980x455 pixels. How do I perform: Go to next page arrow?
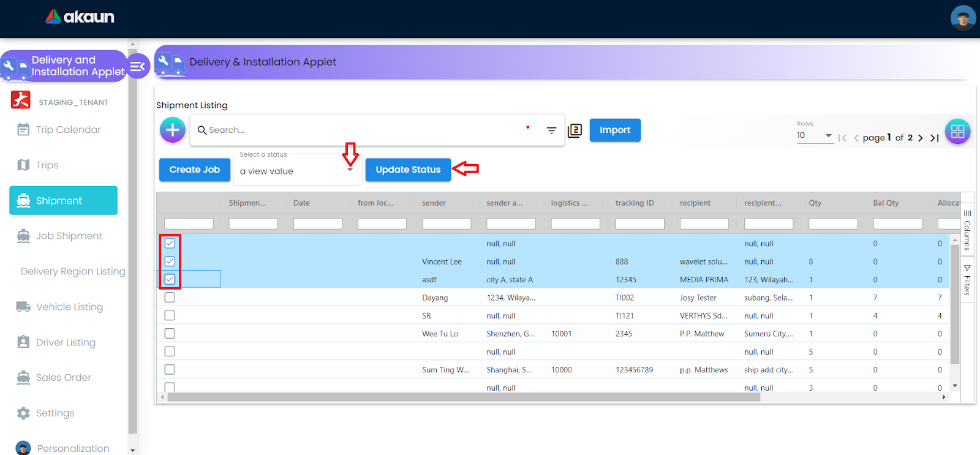(x=920, y=138)
